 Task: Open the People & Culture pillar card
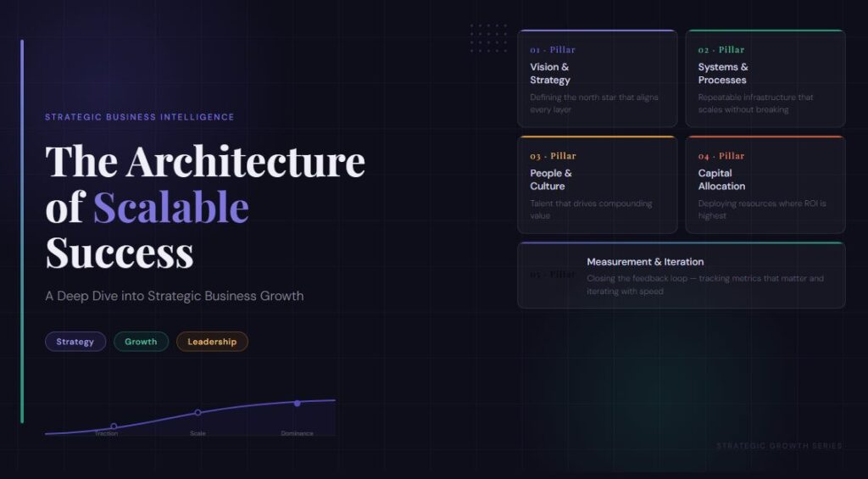pos(597,185)
